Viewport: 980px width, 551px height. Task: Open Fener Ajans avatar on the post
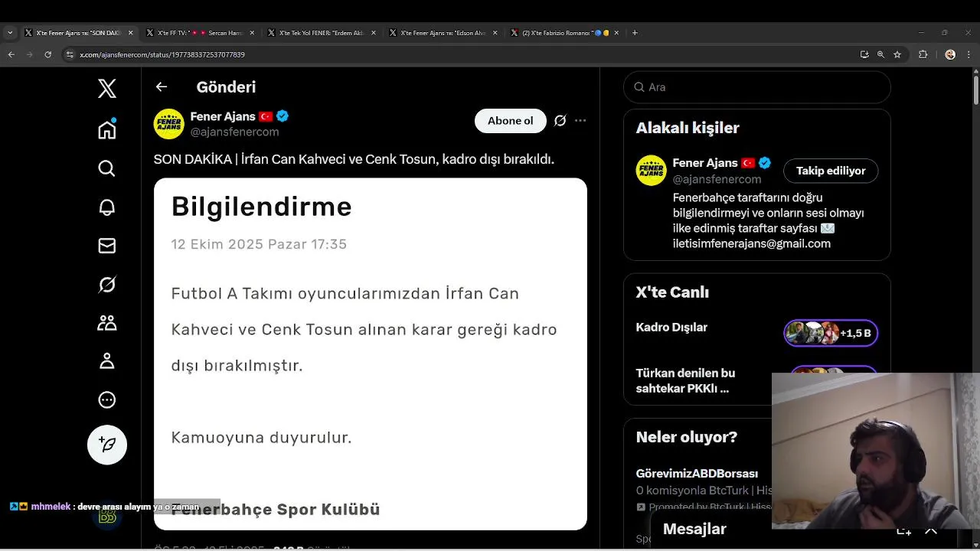pyautogui.click(x=169, y=124)
